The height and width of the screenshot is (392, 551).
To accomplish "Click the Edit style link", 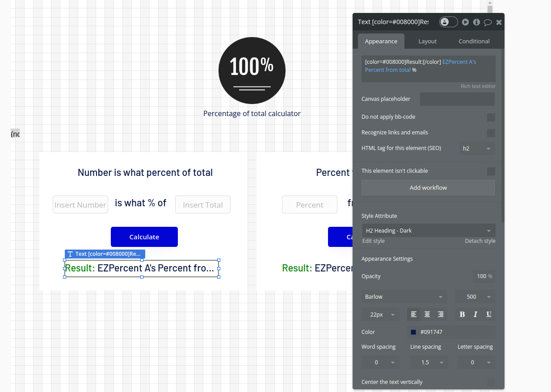I will click(x=374, y=241).
